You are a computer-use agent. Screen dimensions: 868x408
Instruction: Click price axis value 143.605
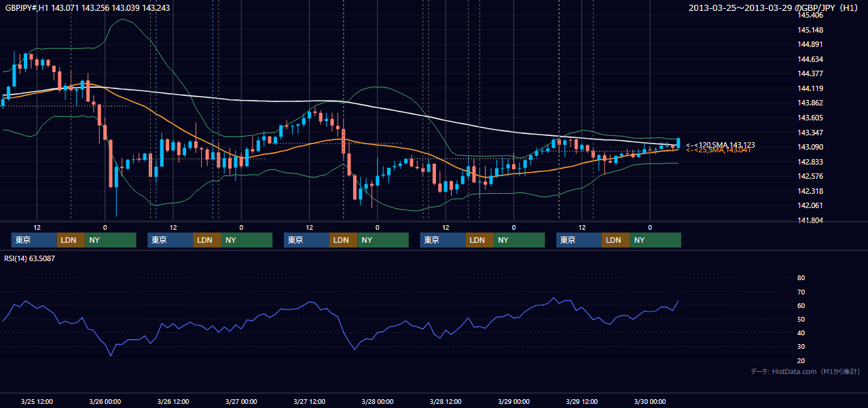click(x=810, y=118)
